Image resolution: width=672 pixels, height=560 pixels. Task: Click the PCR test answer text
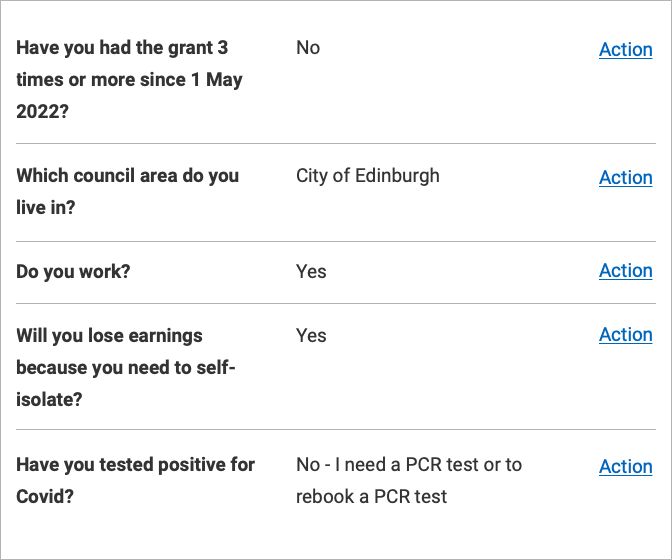pyautogui.click(x=409, y=481)
